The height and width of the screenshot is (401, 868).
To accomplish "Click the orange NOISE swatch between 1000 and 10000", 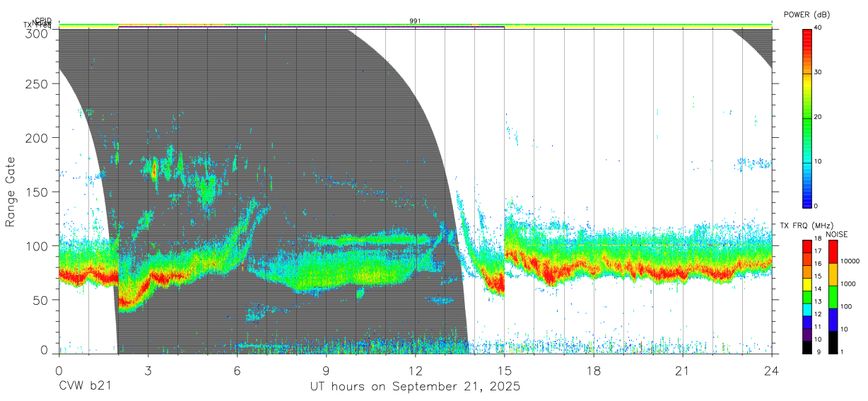I will tap(833, 274).
